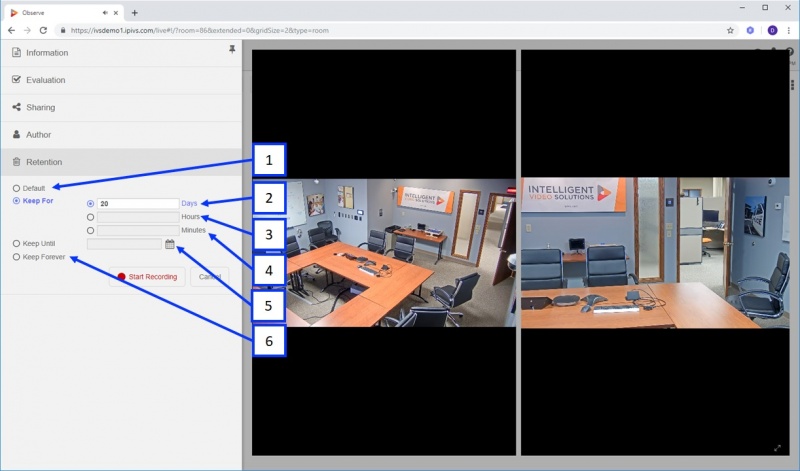
Task: Close the Observe browser tab
Action: [x=116, y=13]
